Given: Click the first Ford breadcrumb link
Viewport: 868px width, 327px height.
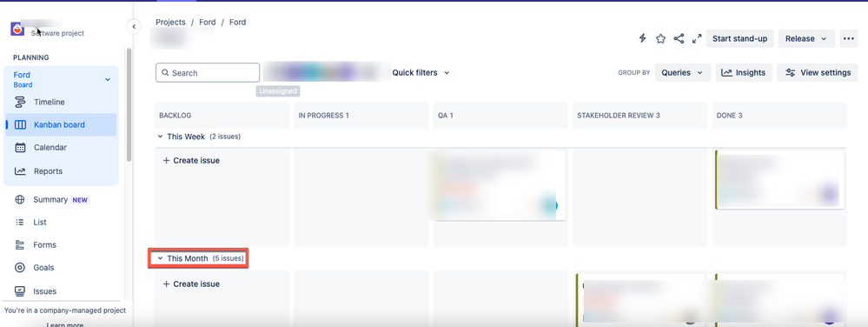Looking at the screenshot, I should pos(208,22).
